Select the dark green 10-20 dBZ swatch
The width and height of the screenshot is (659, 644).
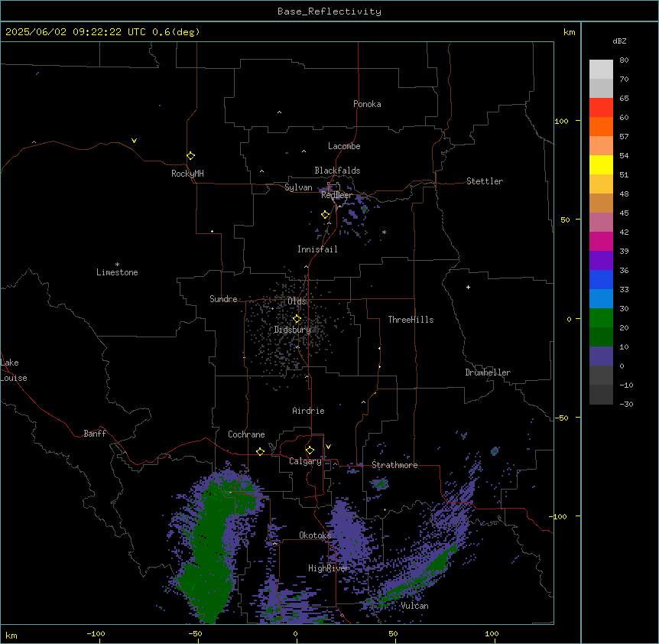[x=601, y=337]
